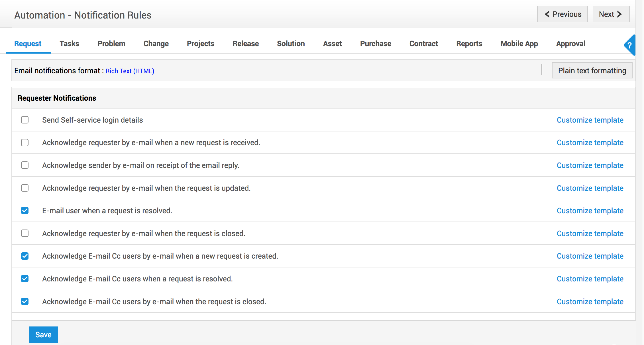
Task: Select the Approval tab
Action: pyautogui.click(x=570, y=44)
